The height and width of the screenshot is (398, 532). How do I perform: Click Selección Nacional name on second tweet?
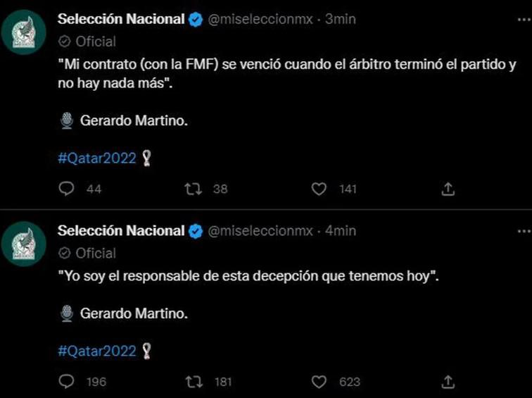120,231
